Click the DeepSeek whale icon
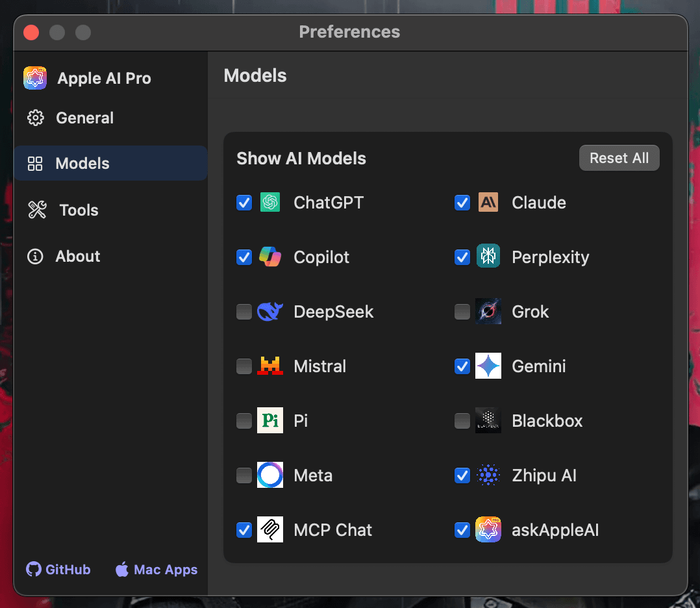700x608 pixels. (269, 311)
